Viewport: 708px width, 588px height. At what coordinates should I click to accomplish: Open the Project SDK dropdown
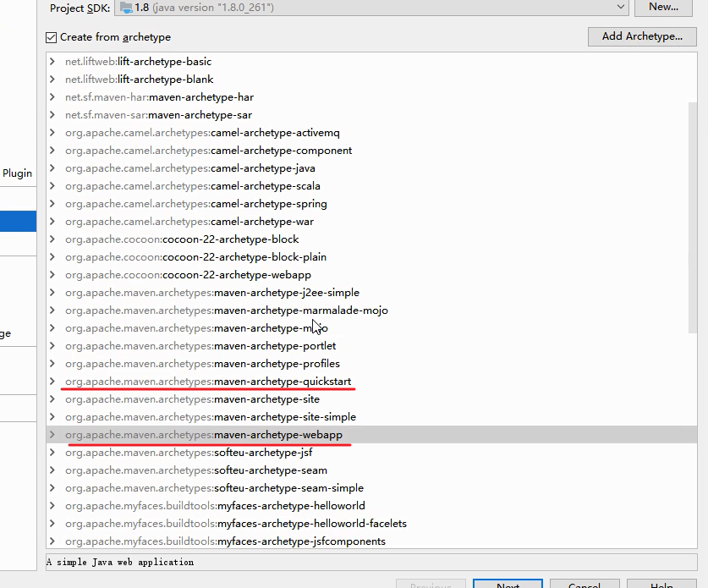(x=371, y=8)
